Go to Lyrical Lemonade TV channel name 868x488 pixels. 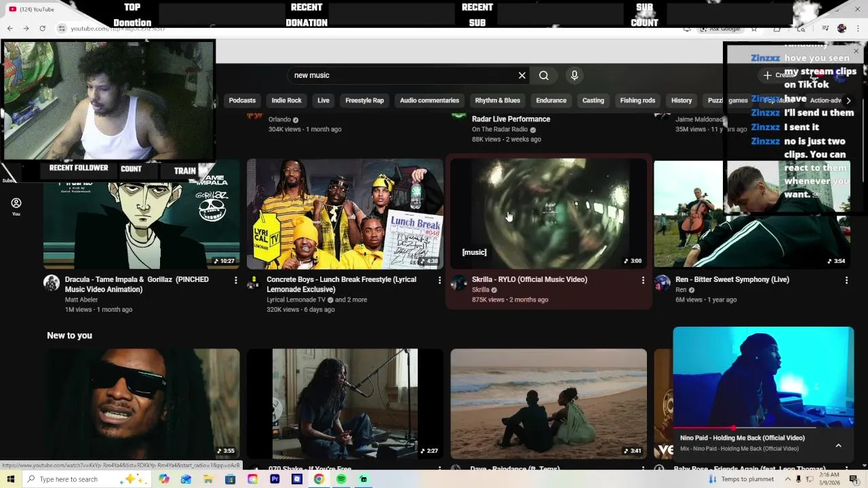click(x=296, y=300)
